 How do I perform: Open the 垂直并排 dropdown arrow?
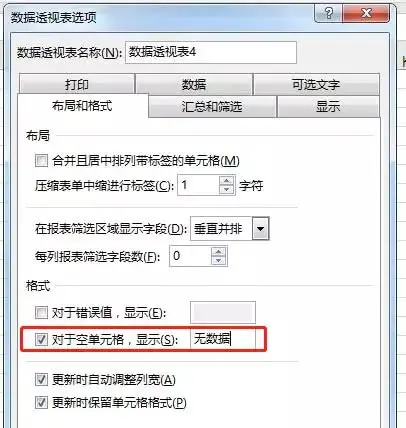click(x=260, y=229)
